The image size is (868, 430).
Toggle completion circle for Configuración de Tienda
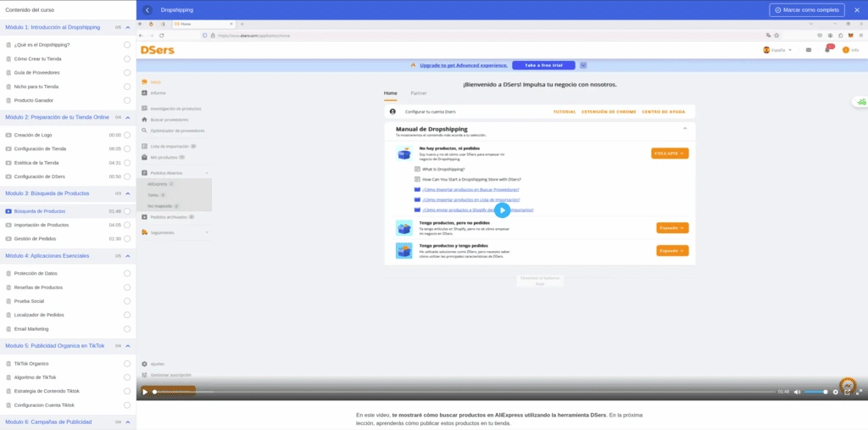(127, 148)
